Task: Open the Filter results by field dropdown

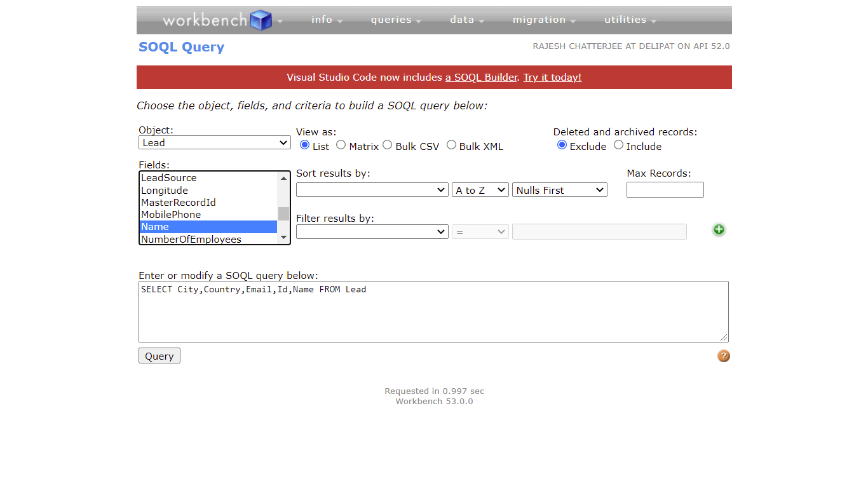Action: 372,232
